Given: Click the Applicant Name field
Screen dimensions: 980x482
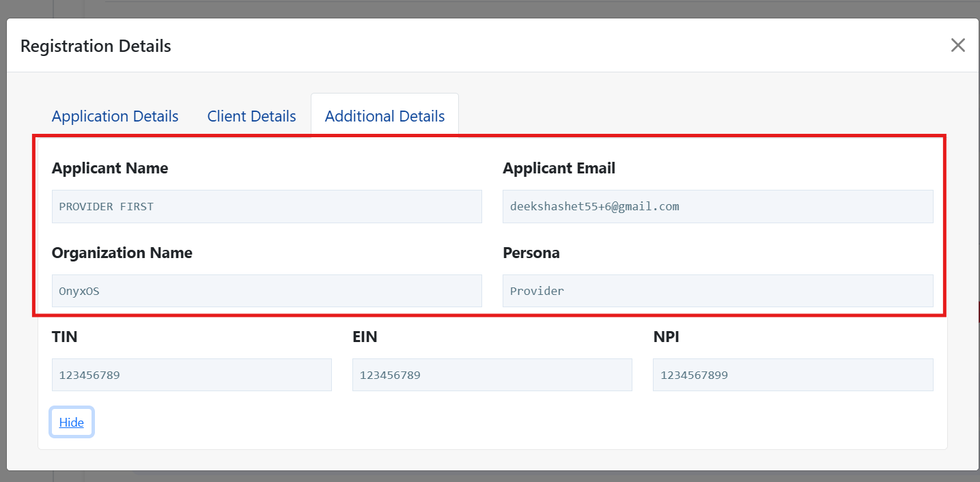Looking at the screenshot, I should (267, 206).
